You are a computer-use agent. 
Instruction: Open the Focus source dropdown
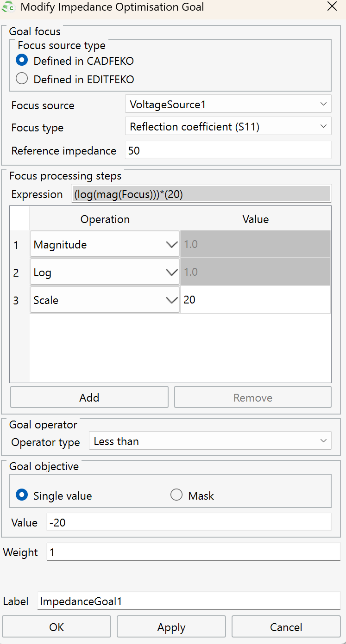tap(228, 105)
